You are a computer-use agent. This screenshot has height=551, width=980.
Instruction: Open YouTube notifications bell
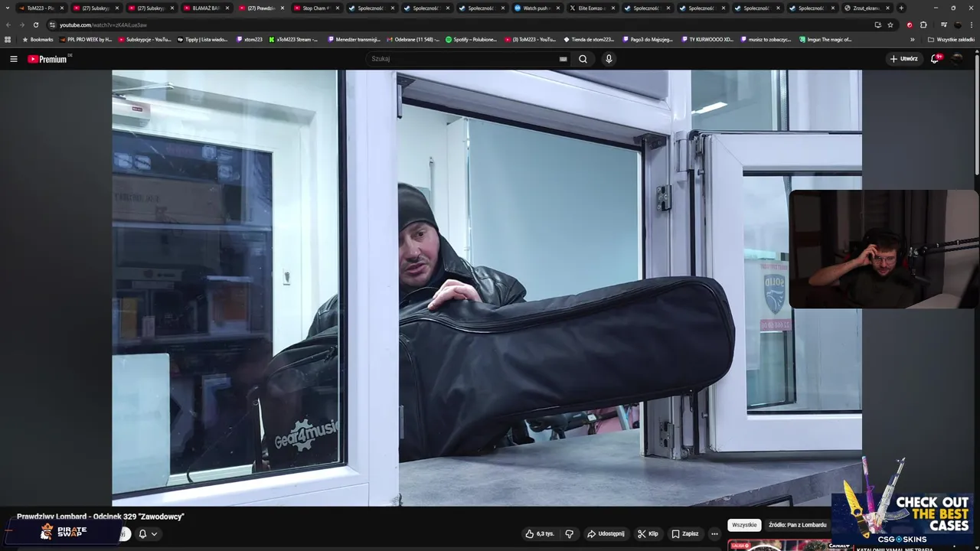(x=936, y=59)
